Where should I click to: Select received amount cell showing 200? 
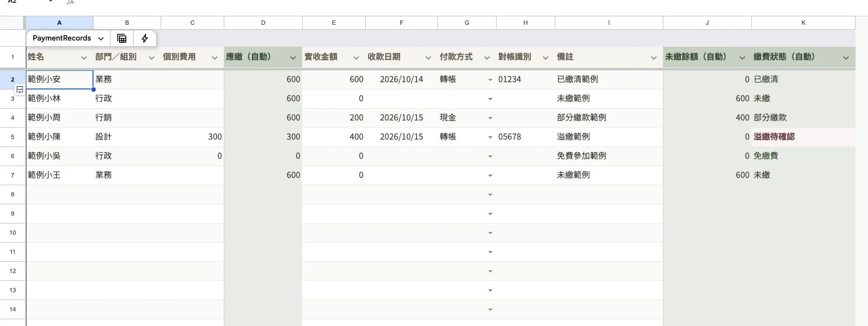coord(334,118)
